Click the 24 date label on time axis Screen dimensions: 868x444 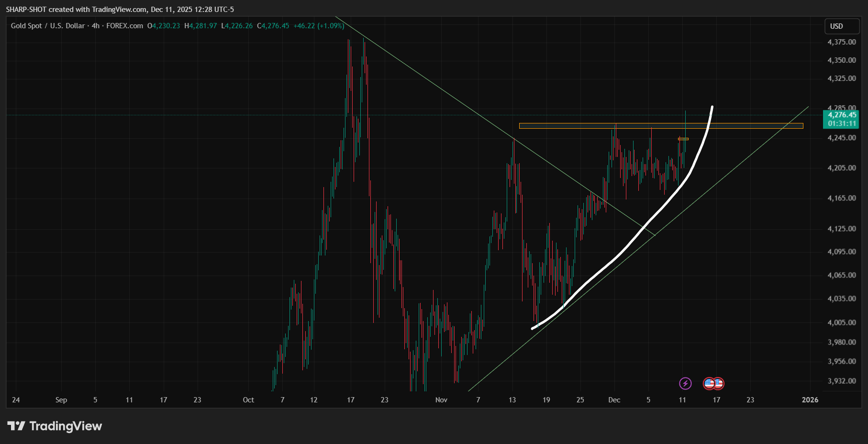point(16,400)
